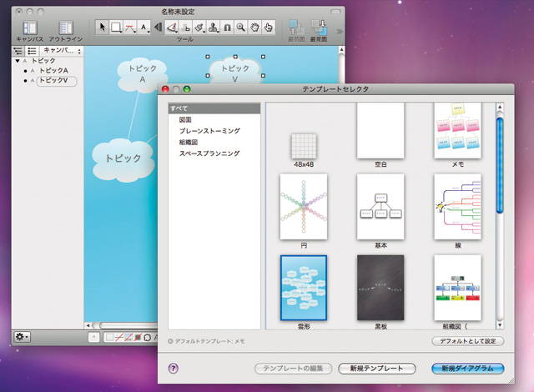The image size is (534, 392).
Task: Click the left triangle tool expander
Action: (x=158, y=27)
